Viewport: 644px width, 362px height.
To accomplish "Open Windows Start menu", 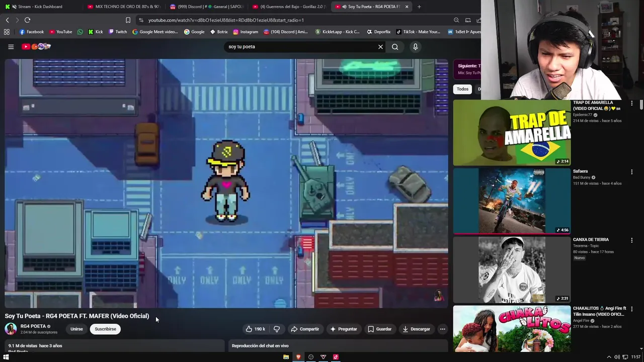I will click(6, 357).
